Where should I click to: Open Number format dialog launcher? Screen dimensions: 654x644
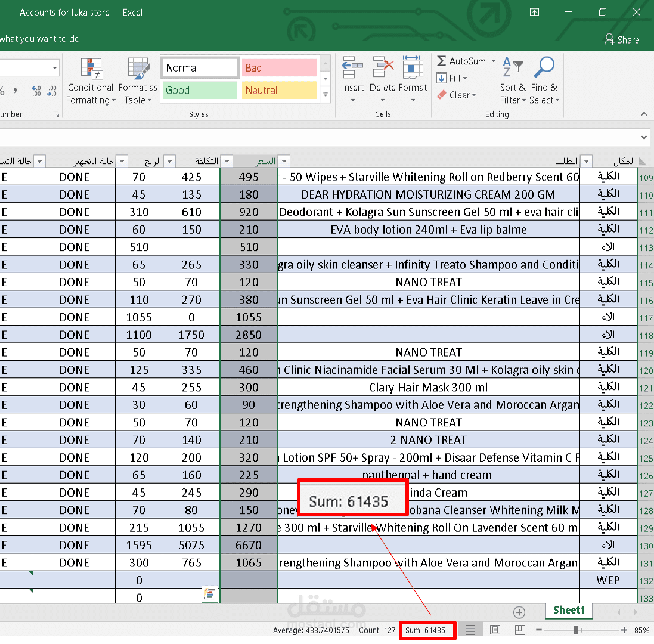point(56,114)
